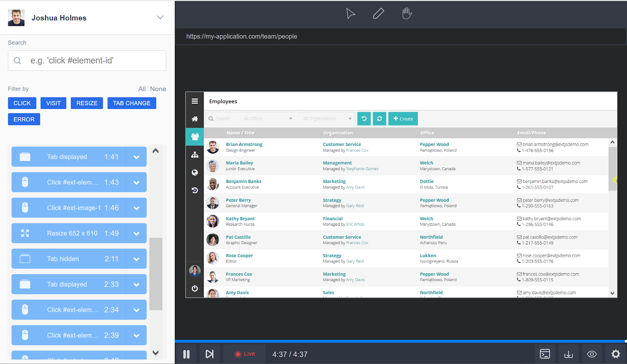Viewport: 627px width, 364px height.
Task: Focus the employee Search field
Action: [222, 119]
